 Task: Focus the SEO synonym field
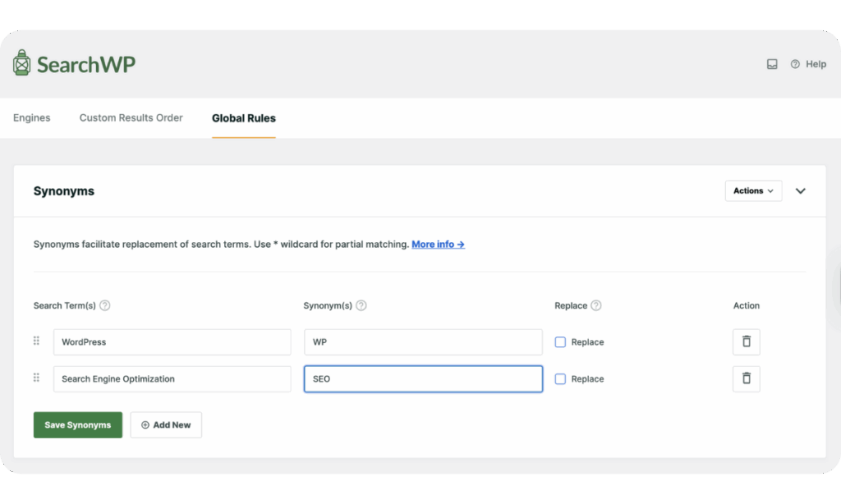coord(423,379)
